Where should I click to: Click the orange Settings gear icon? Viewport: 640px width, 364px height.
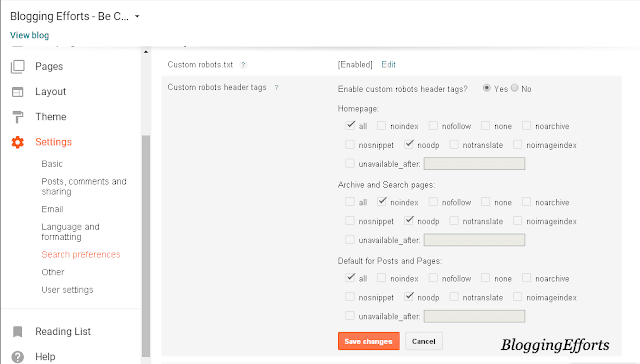[x=18, y=142]
